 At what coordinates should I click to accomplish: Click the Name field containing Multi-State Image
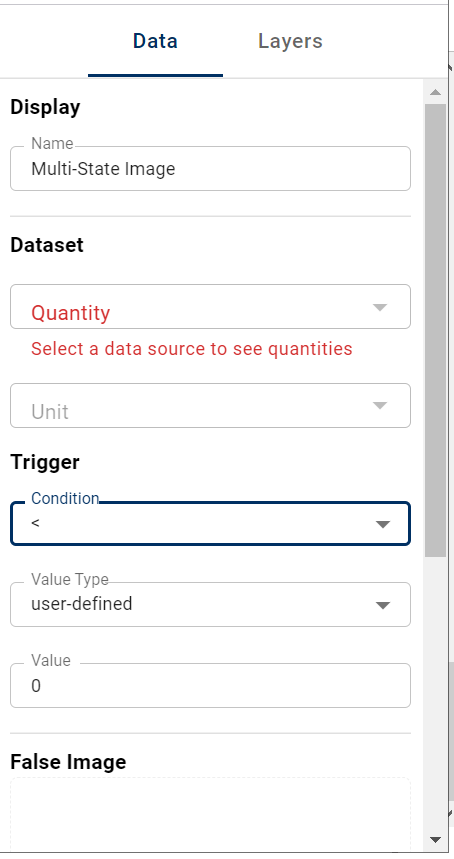pos(210,168)
